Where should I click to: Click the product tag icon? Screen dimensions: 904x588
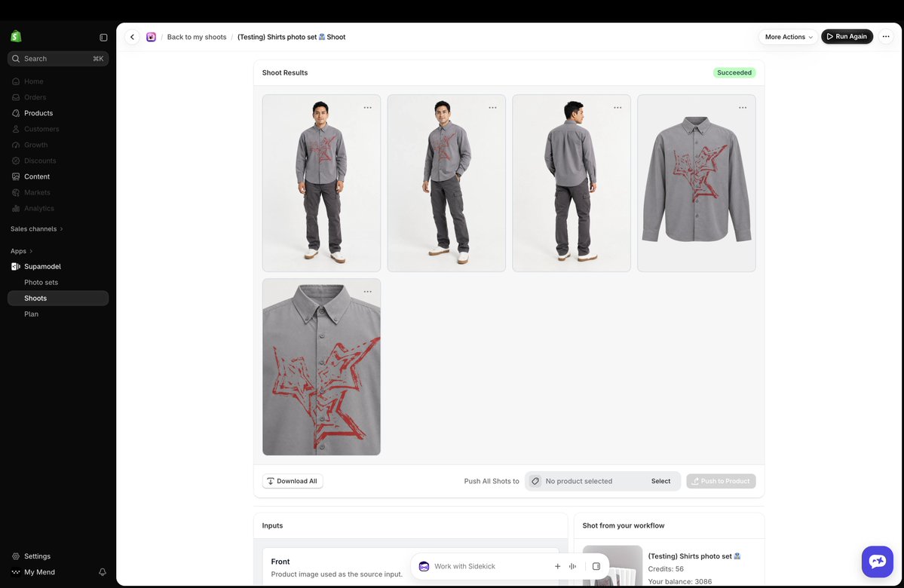tap(535, 481)
